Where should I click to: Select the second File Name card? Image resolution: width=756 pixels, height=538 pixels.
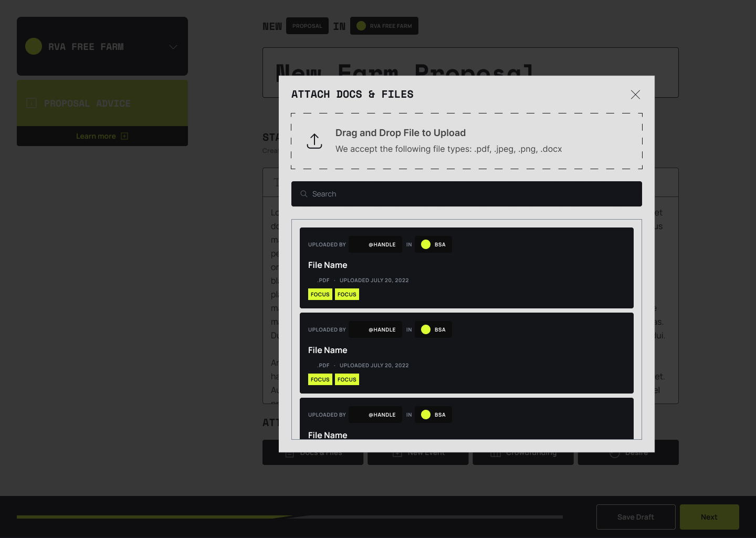(x=467, y=353)
